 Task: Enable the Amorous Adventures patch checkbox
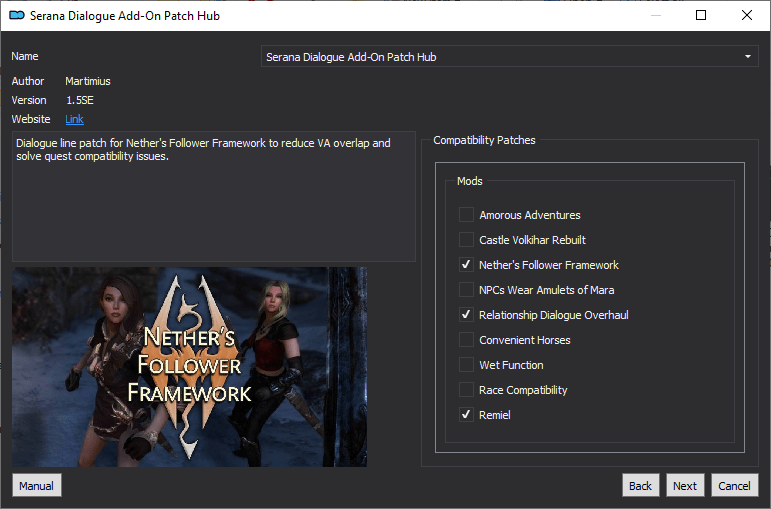pos(466,215)
